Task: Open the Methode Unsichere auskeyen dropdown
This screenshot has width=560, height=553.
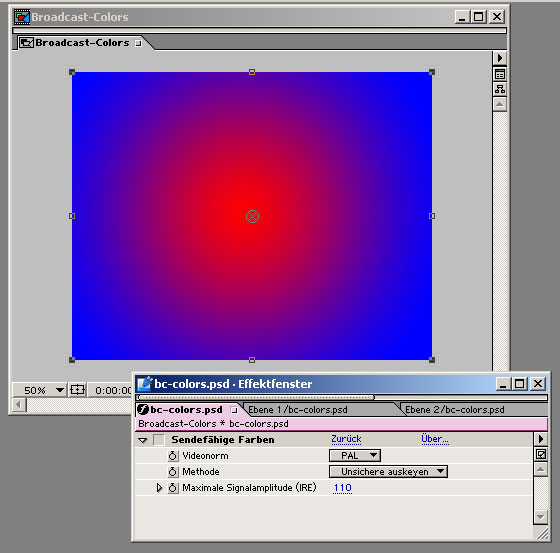Action: (x=388, y=472)
